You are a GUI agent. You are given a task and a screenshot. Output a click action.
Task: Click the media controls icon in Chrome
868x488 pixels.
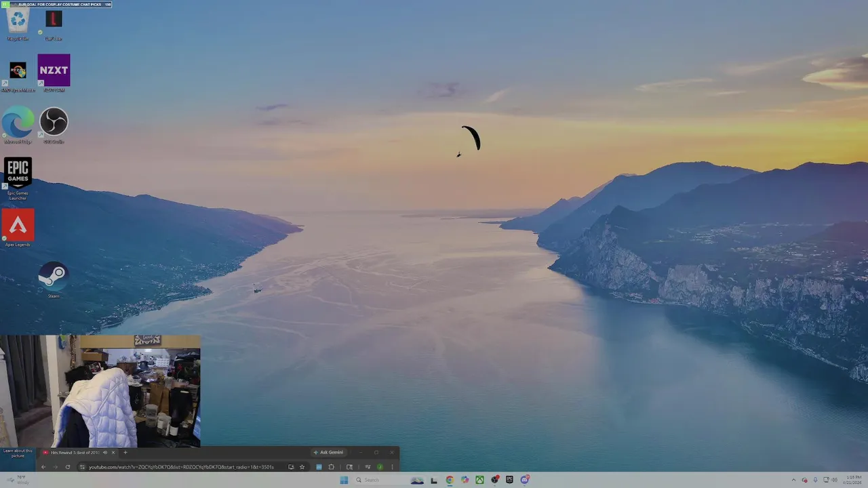coord(368,467)
